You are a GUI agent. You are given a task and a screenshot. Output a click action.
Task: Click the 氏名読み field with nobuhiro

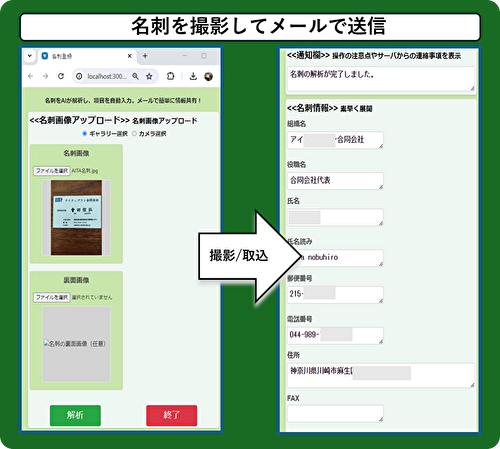[x=335, y=258]
